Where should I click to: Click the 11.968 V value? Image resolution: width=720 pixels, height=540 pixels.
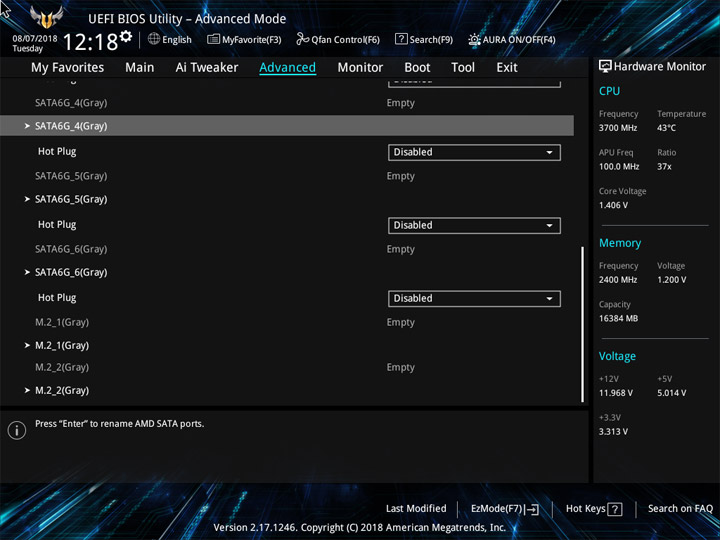pos(615,393)
